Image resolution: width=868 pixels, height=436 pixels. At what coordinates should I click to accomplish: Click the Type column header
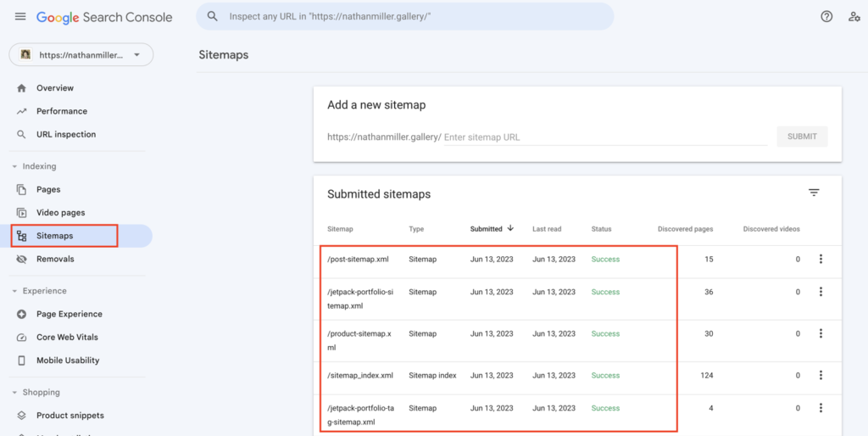pos(416,229)
